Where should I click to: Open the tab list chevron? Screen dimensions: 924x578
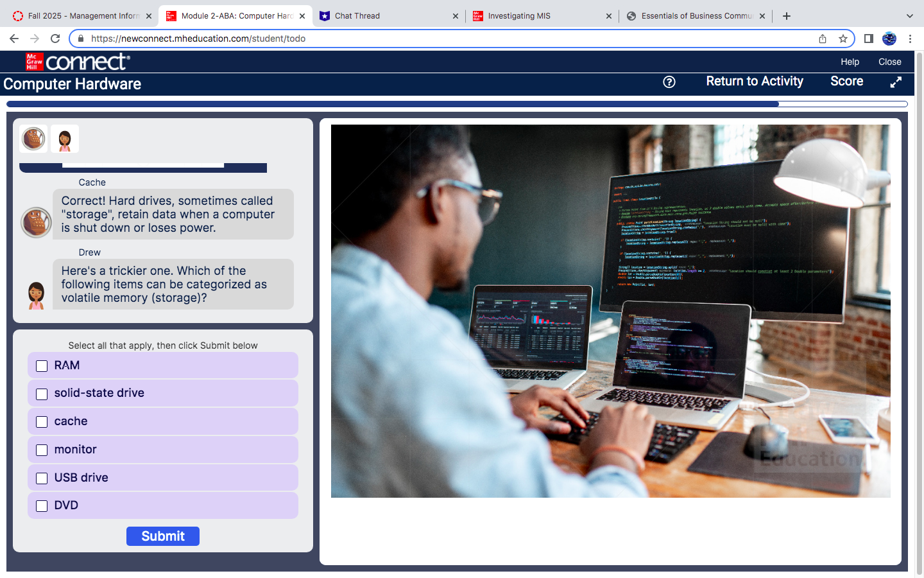point(909,15)
